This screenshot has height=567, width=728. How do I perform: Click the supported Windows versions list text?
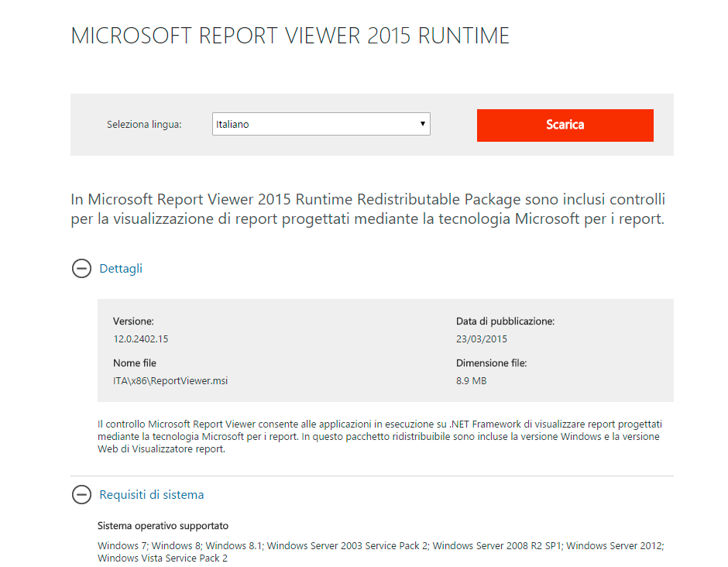click(381, 552)
